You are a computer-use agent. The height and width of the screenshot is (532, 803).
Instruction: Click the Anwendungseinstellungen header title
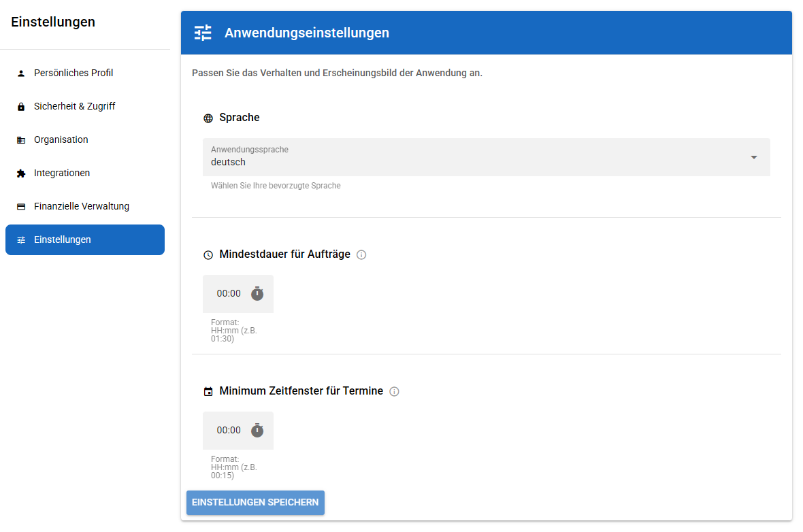tap(307, 33)
